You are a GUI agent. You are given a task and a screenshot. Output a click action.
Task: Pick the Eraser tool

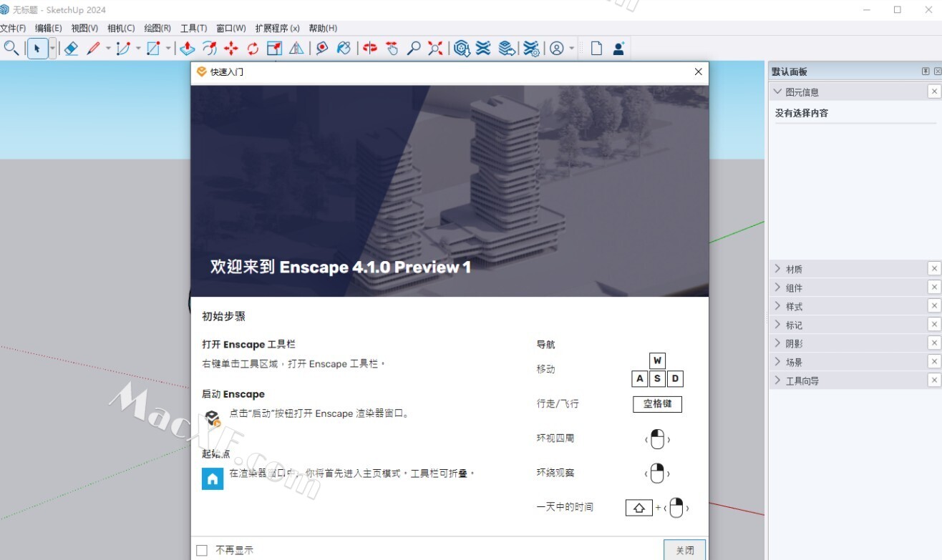click(x=71, y=48)
